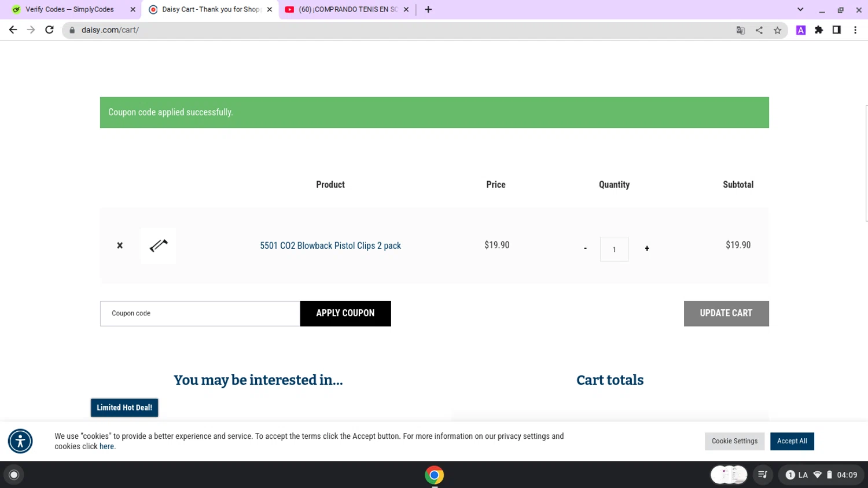Click the Apply Coupon button
868x488 pixels.
point(345,313)
